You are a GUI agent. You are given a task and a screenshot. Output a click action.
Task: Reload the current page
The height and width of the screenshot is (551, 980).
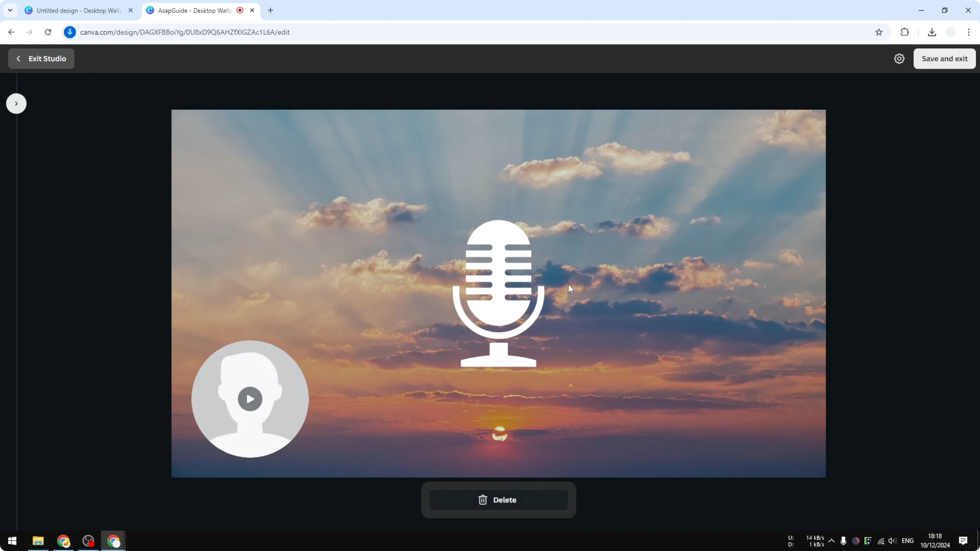pos(48,32)
